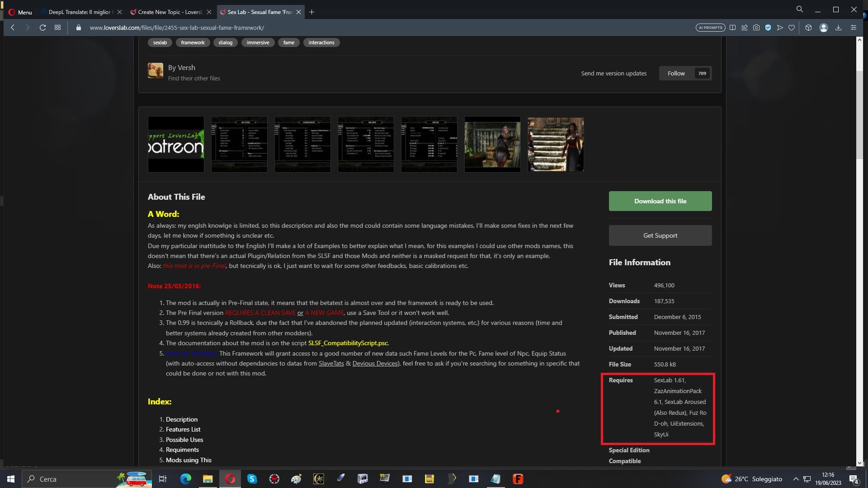This screenshot has height=488, width=868.
Task: Click the fame tag
Action: tap(289, 42)
